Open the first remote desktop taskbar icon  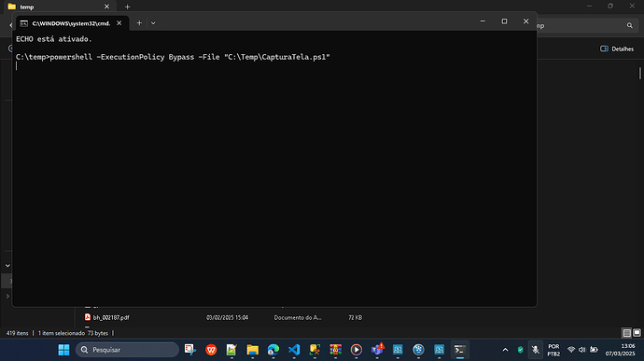398,350
